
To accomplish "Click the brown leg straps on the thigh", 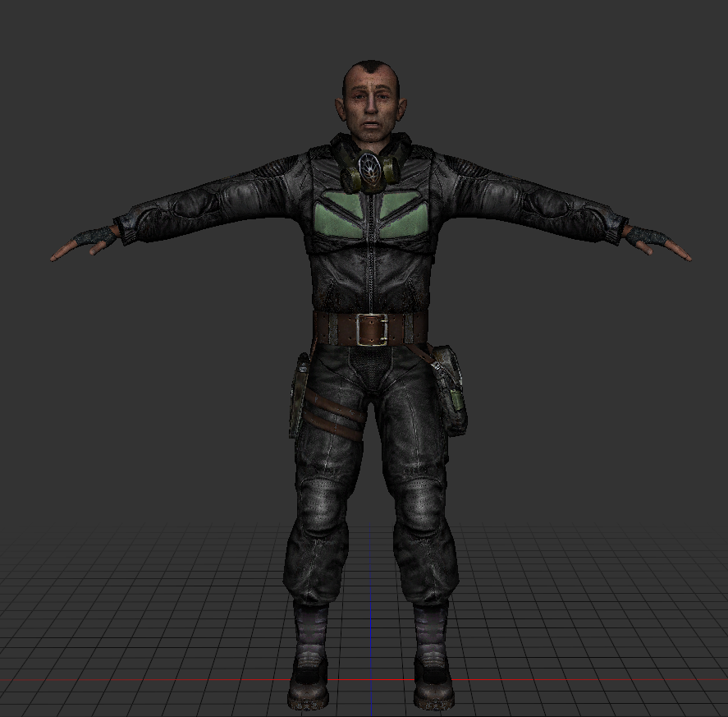I will (x=333, y=416).
